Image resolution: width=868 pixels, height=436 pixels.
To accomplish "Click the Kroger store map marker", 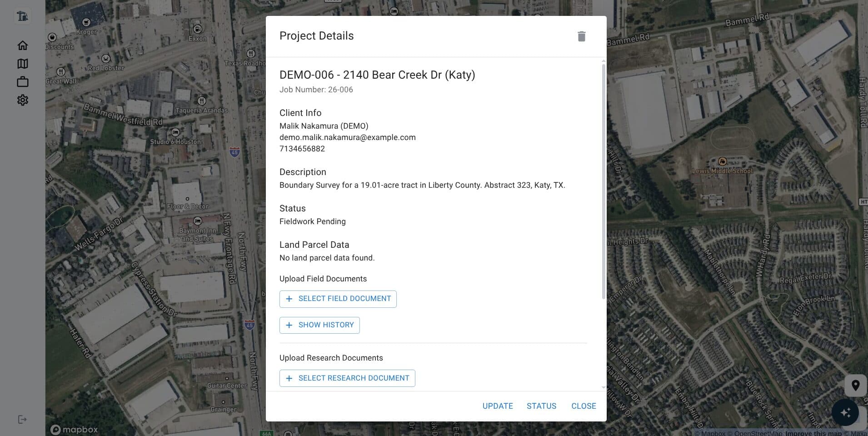I will tap(86, 22).
